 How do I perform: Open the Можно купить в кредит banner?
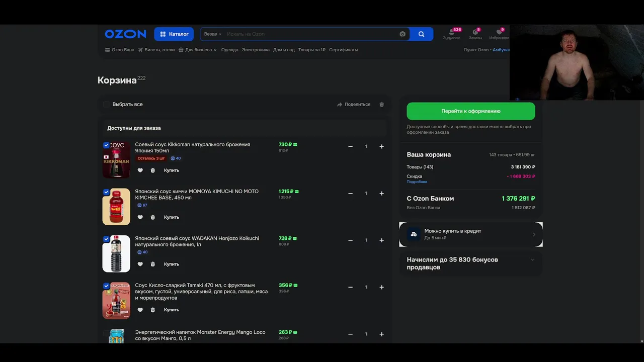[x=471, y=234]
